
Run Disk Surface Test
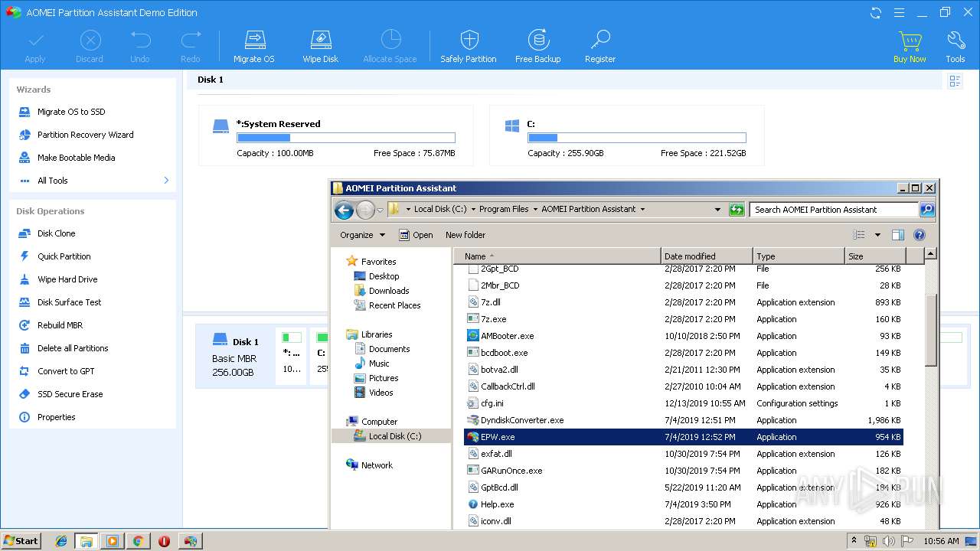pos(69,302)
